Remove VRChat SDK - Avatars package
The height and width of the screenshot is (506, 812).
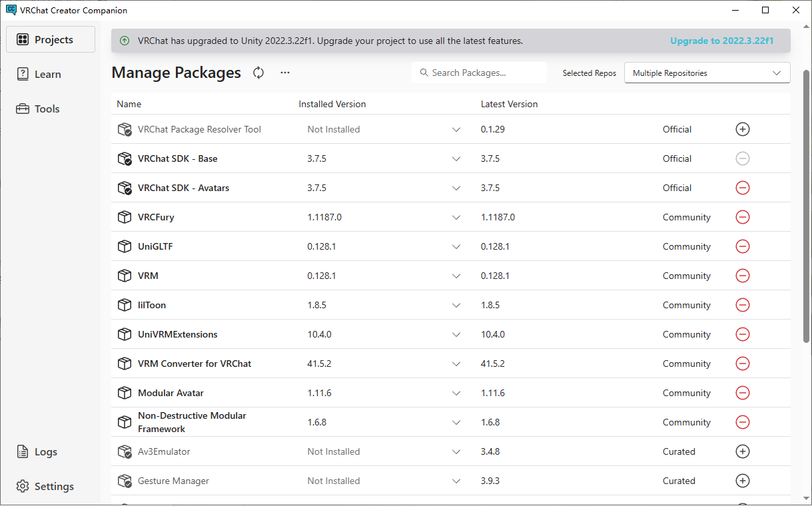click(x=743, y=188)
